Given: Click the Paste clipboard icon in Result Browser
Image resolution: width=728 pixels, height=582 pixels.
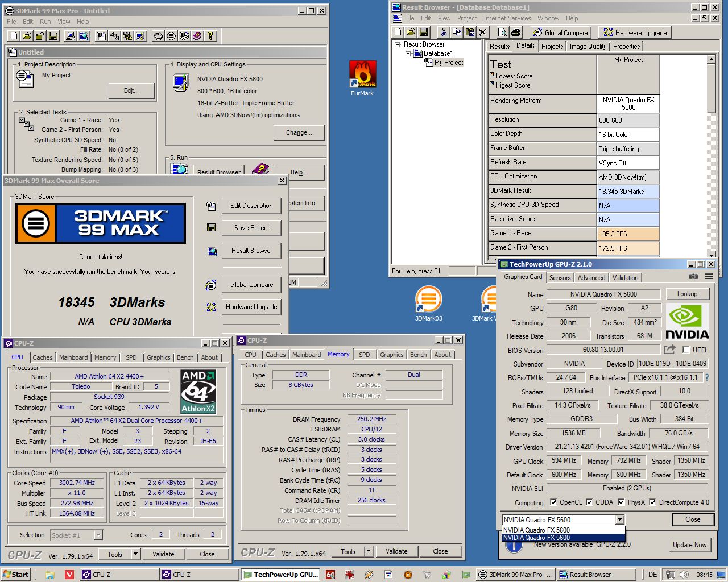Looking at the screenshot, I should coord(470,32).
